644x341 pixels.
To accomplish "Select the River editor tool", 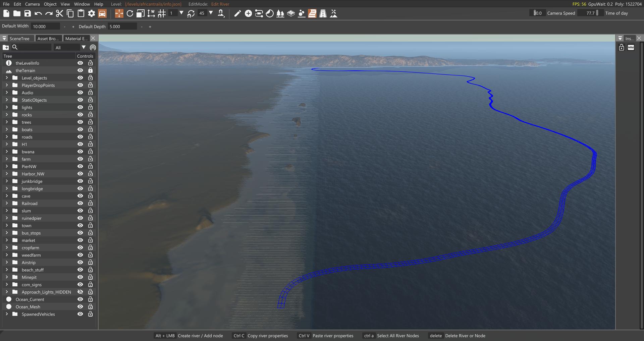I will [x=312, y=13].
